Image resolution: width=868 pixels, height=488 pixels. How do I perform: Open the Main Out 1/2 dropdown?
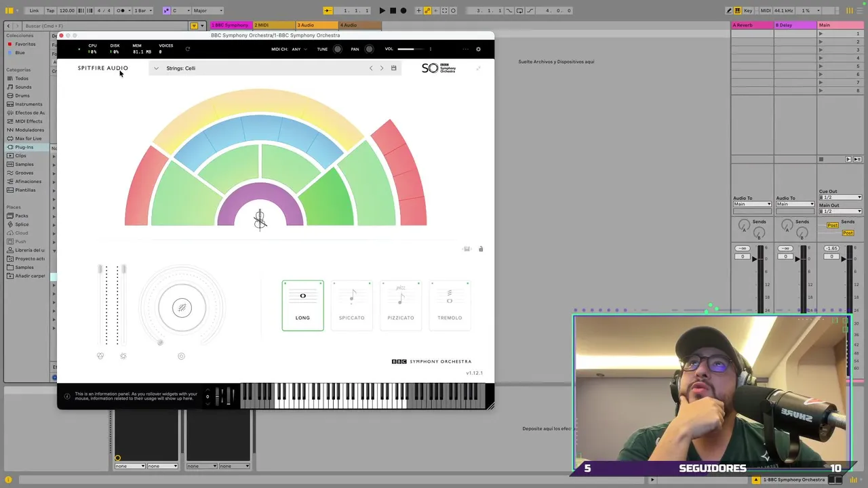tap(840, 211)
